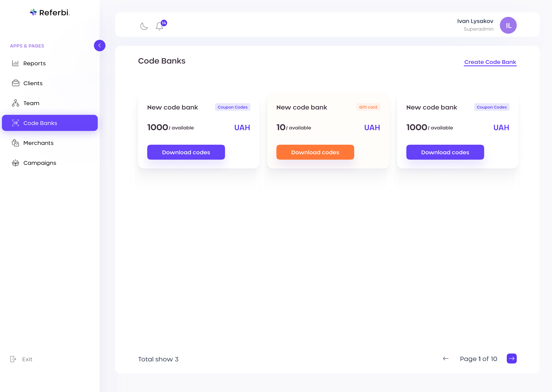Collapse the sidebar with the chevron button
This screenshot has width=552, height=392.
(100, 46)
